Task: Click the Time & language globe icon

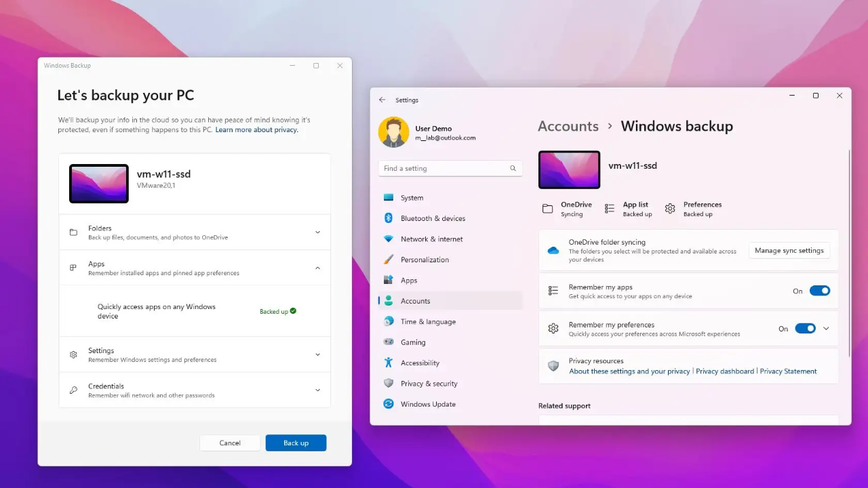Action: coord(389,321)
